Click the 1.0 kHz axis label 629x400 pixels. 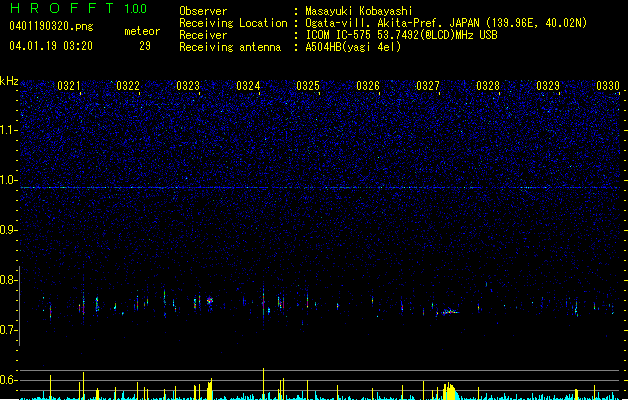tap(9, 180)
